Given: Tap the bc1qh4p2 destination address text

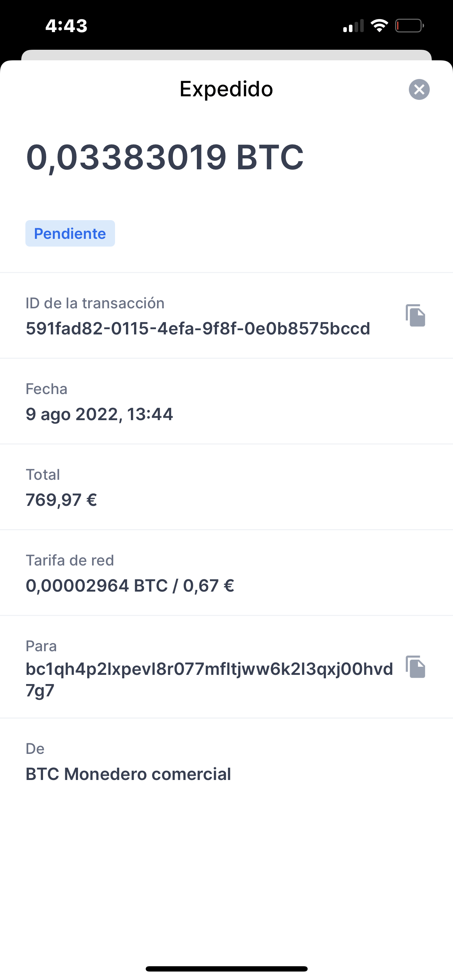Looking at the screenshot, I should tap(209, 680).
